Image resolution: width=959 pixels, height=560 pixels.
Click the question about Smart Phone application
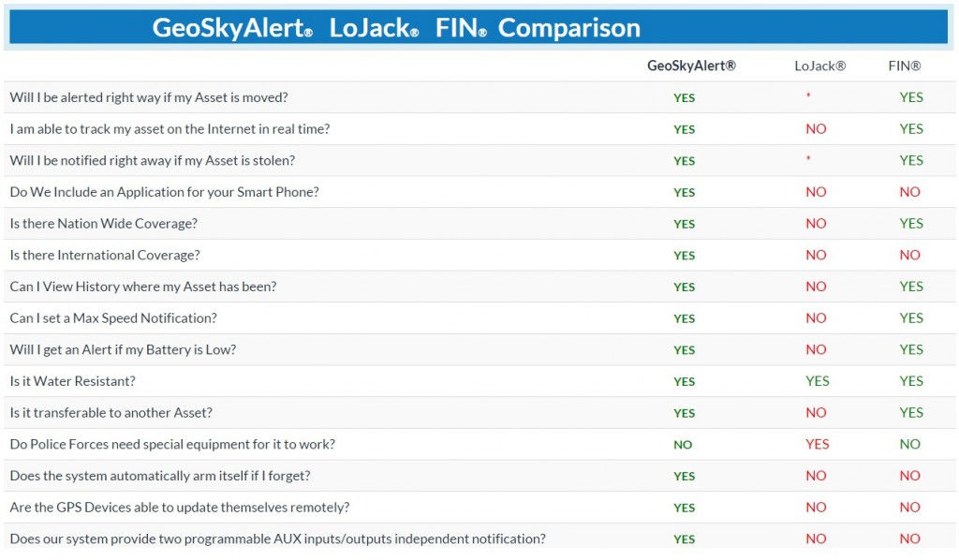165,192
